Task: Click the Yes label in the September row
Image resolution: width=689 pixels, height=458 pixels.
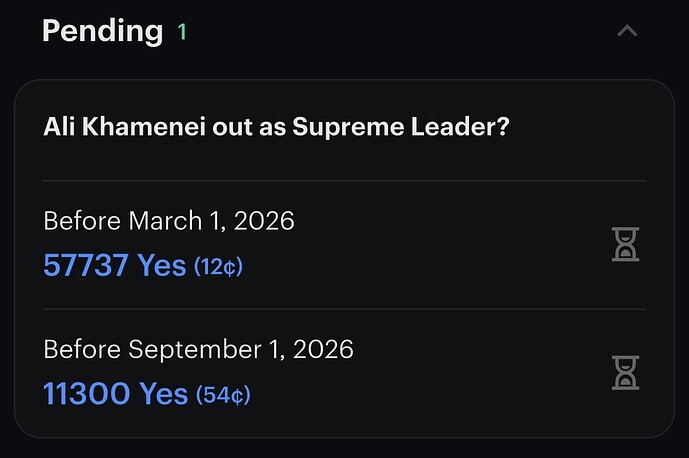Action: 164,394
